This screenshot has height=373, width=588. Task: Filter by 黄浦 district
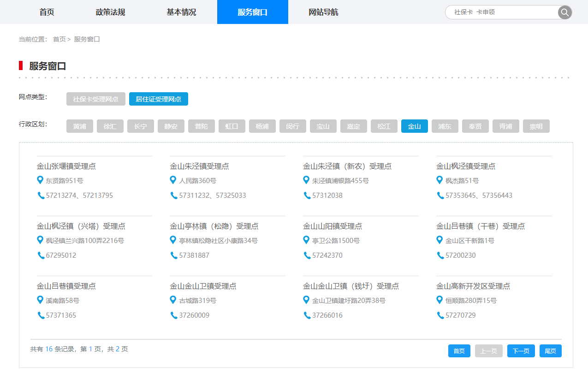pos(80,126)
